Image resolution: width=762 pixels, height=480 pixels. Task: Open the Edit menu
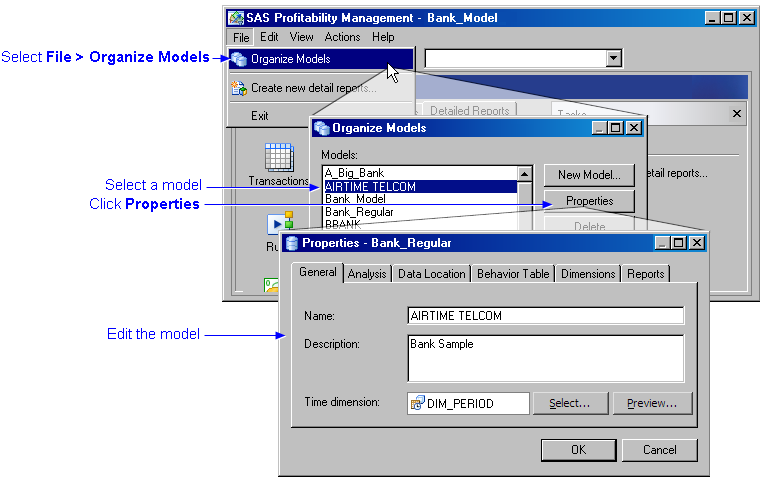tap(269, 37)
